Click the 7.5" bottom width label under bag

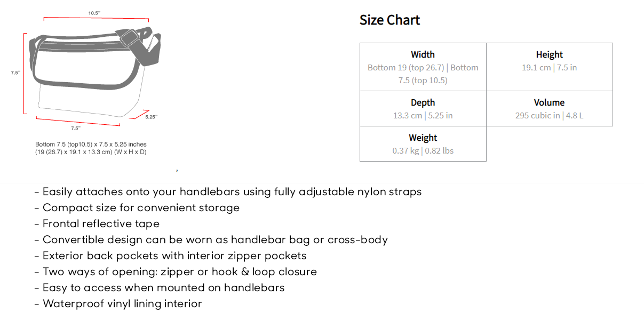point(76,128)
